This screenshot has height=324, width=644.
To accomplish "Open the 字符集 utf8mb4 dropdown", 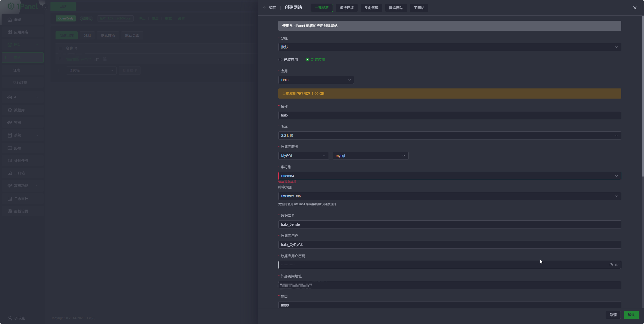I will coord(449,176).
